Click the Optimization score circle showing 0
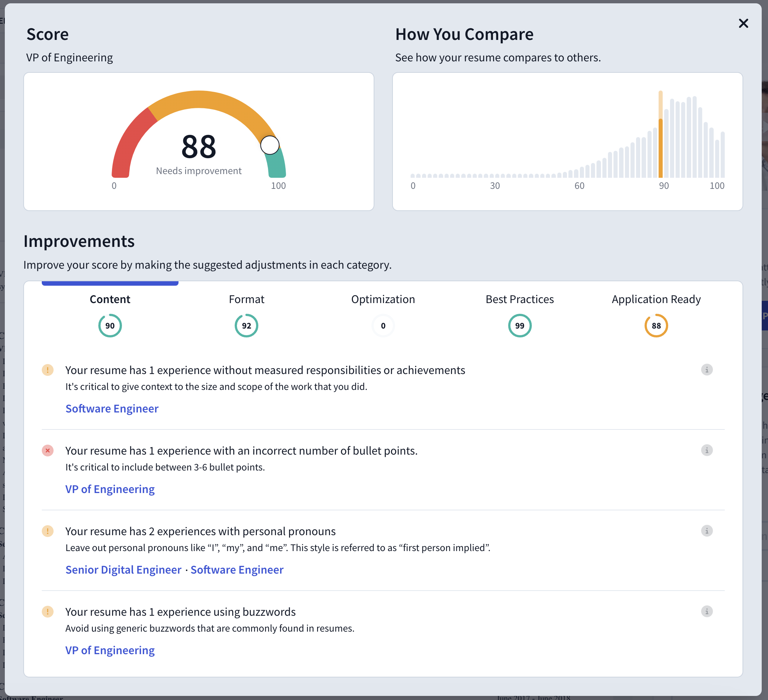Image resolution: width=768 pixels, height=700 pixels. tap(383, 325)
